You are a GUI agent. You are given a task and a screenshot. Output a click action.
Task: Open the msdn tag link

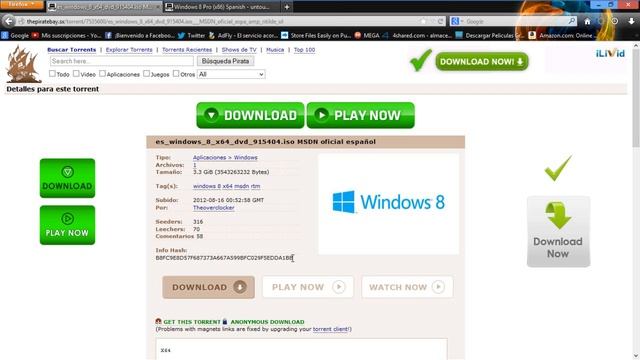241,186
